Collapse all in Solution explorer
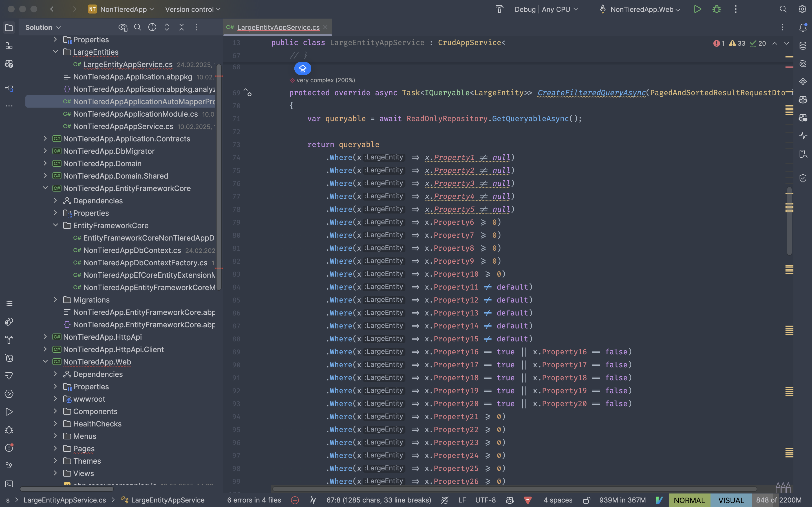This screenshot has height=507, width=812. click(182, 28)
